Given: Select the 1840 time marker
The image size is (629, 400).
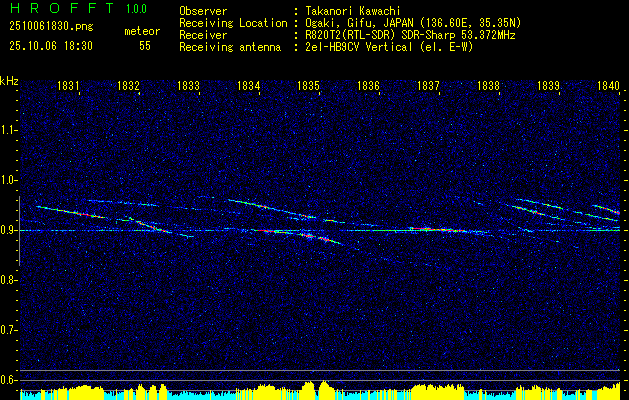Looking at the screenshot, I should click(609, 86).
